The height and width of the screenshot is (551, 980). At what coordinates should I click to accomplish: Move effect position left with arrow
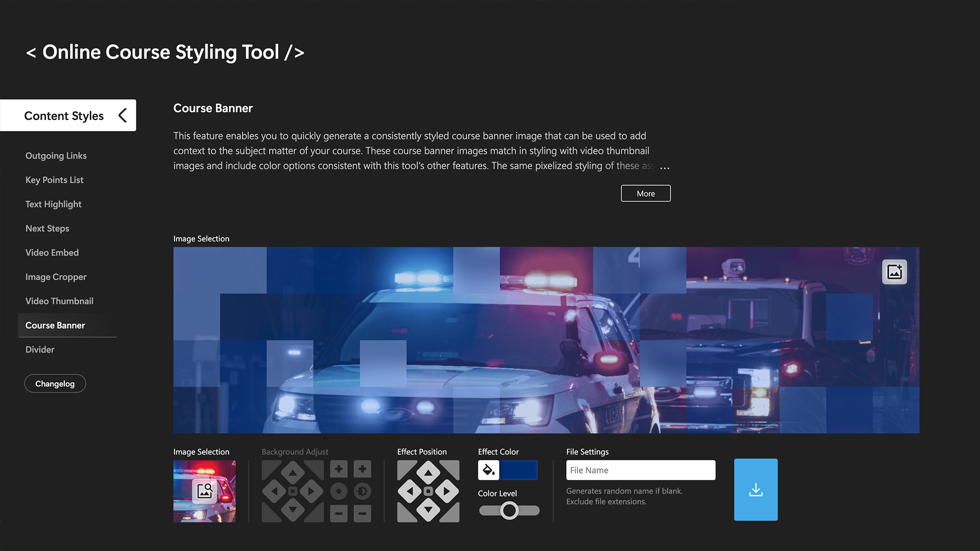(x=409, y=491)
